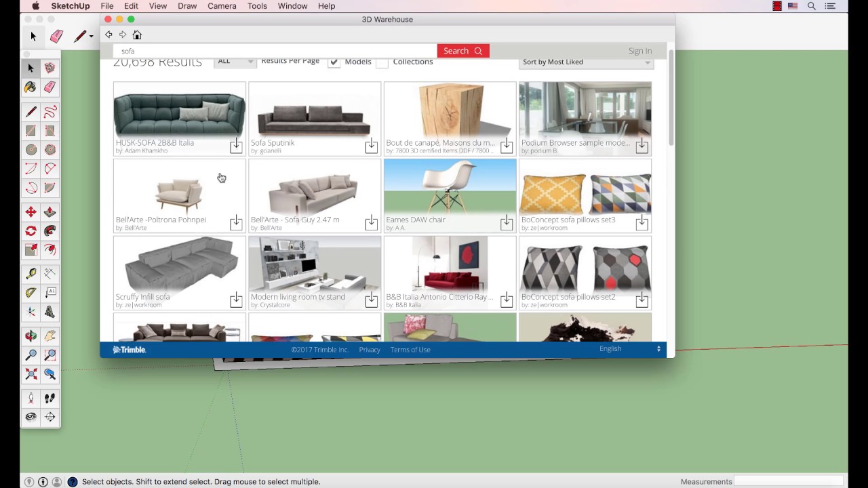This screenshot has height=488, width=868.
Task: Open the English language selector
Action: coord(630,349)
